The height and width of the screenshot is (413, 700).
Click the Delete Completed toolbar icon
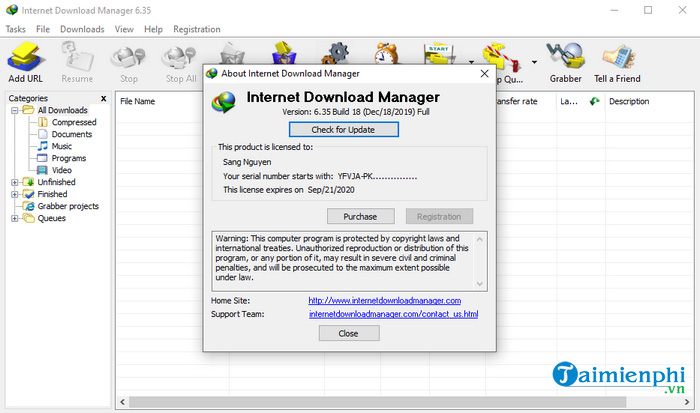[284, 54]
